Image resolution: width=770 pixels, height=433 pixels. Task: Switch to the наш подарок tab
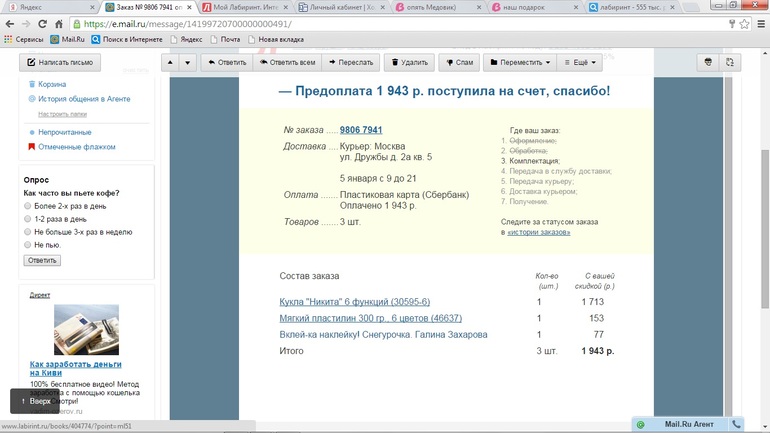point(525,7)
